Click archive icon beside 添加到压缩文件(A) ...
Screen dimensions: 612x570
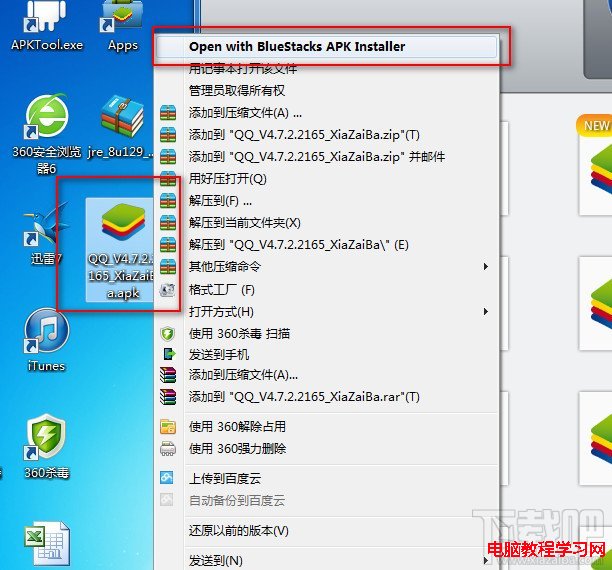tap(168, 113)
